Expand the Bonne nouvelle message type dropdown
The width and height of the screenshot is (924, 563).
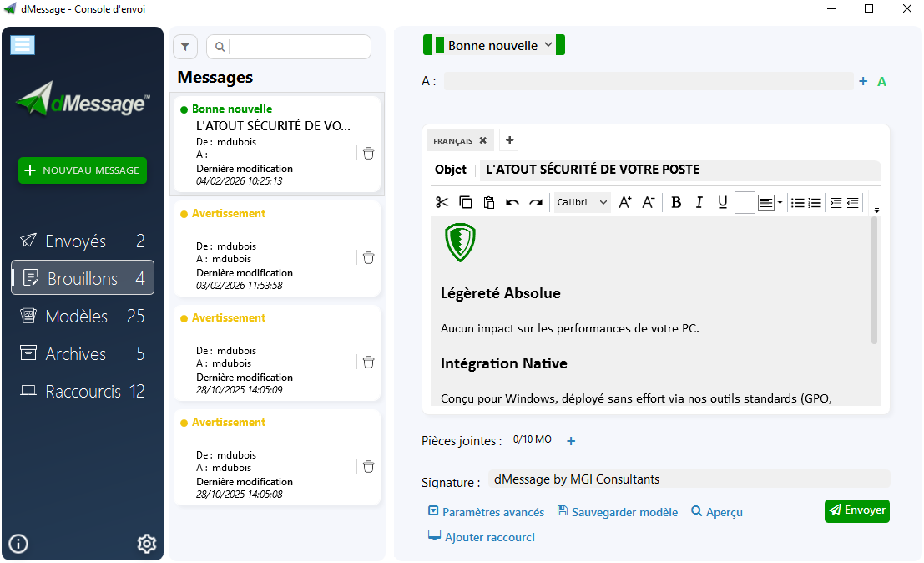pos(548,45)
